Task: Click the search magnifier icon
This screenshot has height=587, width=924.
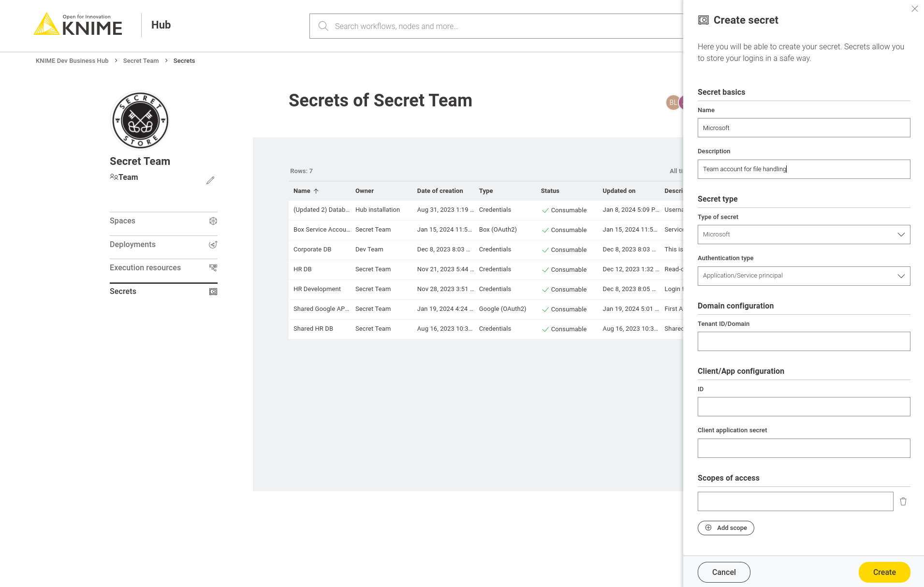Action: (323, 26)
